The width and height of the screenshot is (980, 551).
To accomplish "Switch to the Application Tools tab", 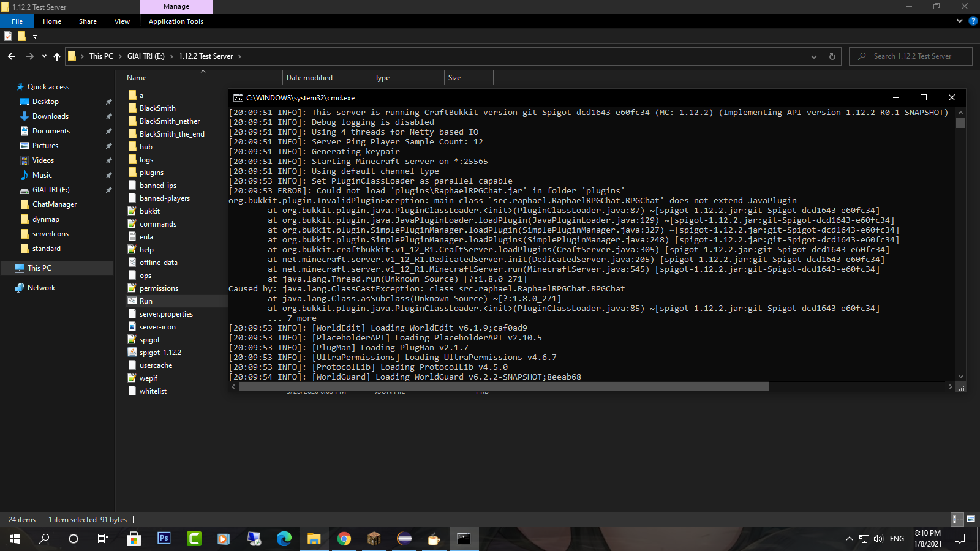I will pyautogui.click(x=176, y=21).
